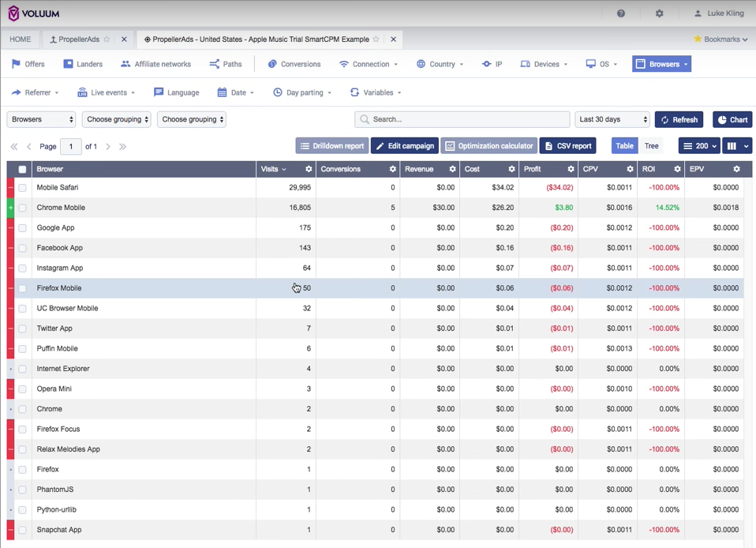This screenshot has height=548, width=756.
Task: Open Profit column settings gear
Action: tap(571, 169)
